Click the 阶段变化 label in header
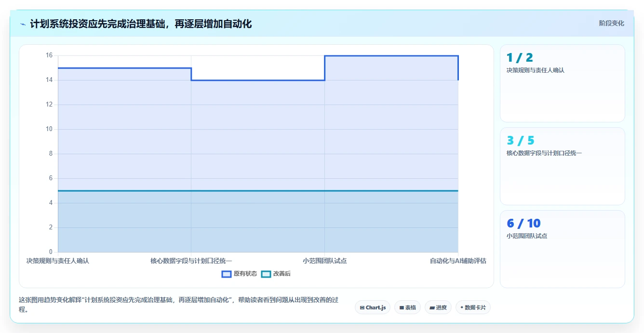 pyautogui.click(x=612, y=23)
